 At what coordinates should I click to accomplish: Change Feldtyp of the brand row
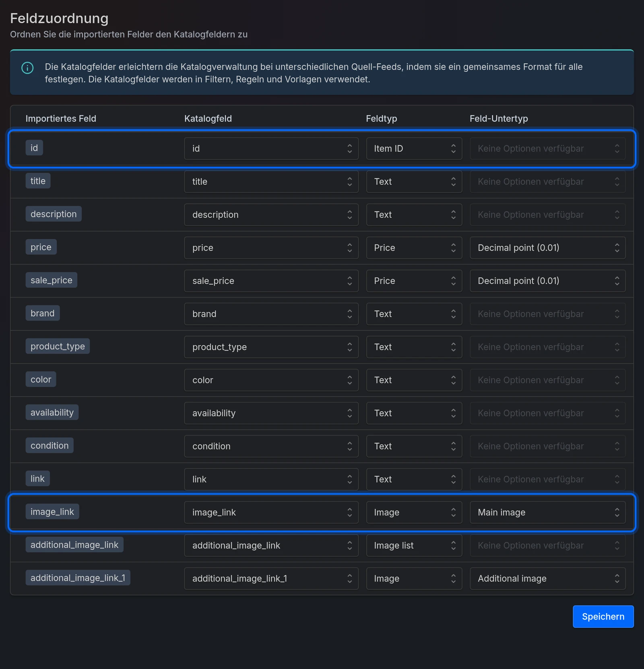coord(414,314)
